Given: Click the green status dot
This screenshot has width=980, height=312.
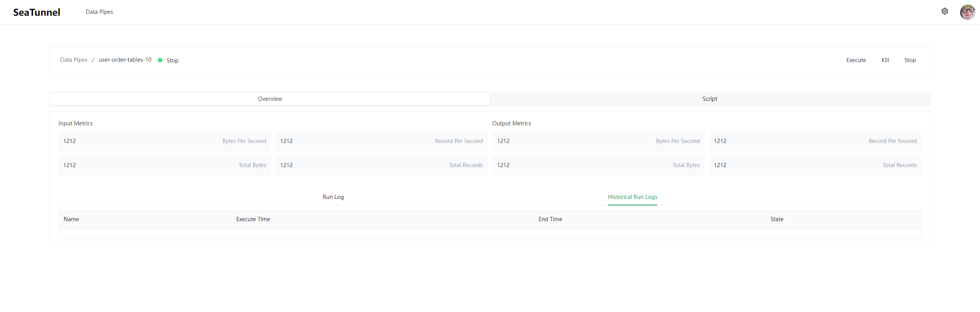Looking at the screenshot, I should [160, 60].
